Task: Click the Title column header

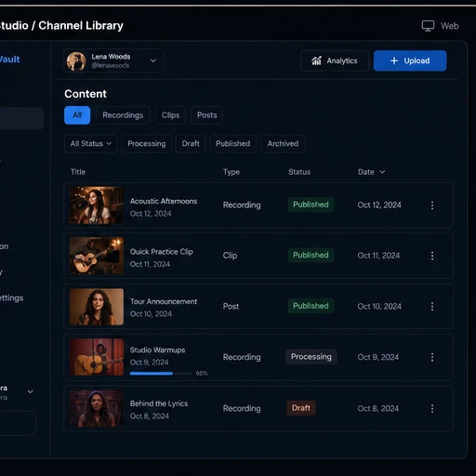Action: 78,172
